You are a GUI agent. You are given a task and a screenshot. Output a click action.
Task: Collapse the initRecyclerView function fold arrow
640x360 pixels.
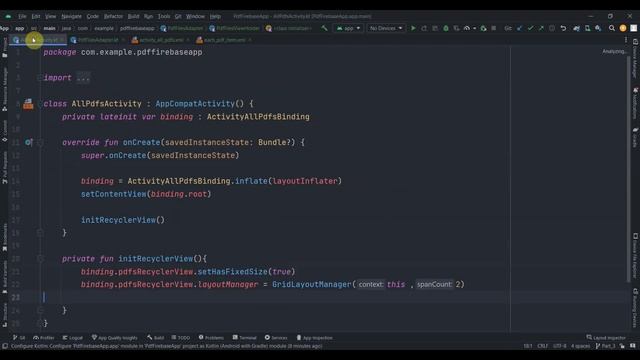tap(40, 258)
